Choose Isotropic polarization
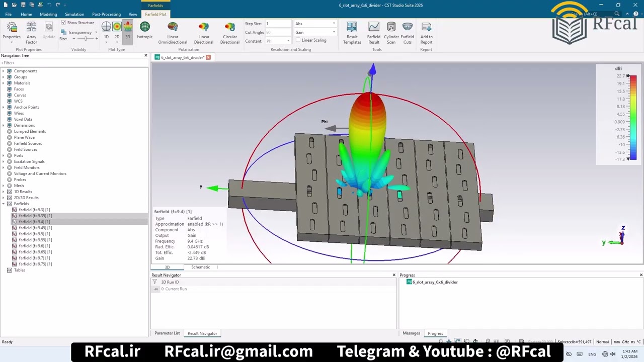The image size is (644, 362). (x=144, y=31)
